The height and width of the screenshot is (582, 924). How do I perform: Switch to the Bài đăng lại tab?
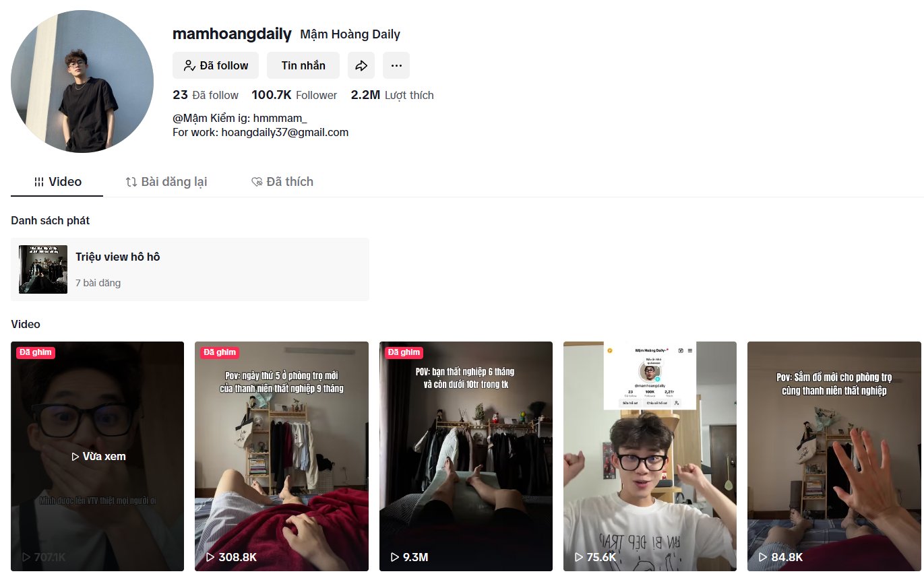[166, 182]
